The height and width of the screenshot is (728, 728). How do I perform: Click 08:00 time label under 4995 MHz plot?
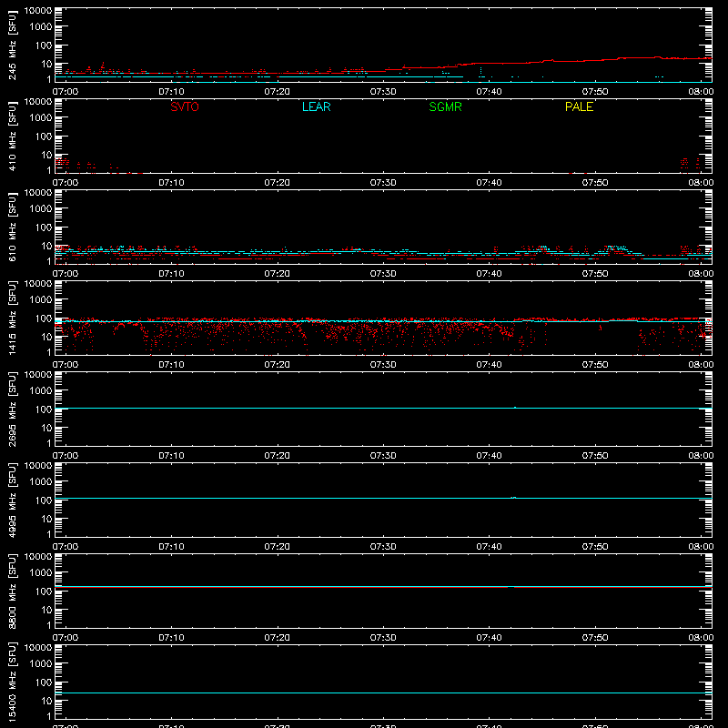tap(701, 547)
